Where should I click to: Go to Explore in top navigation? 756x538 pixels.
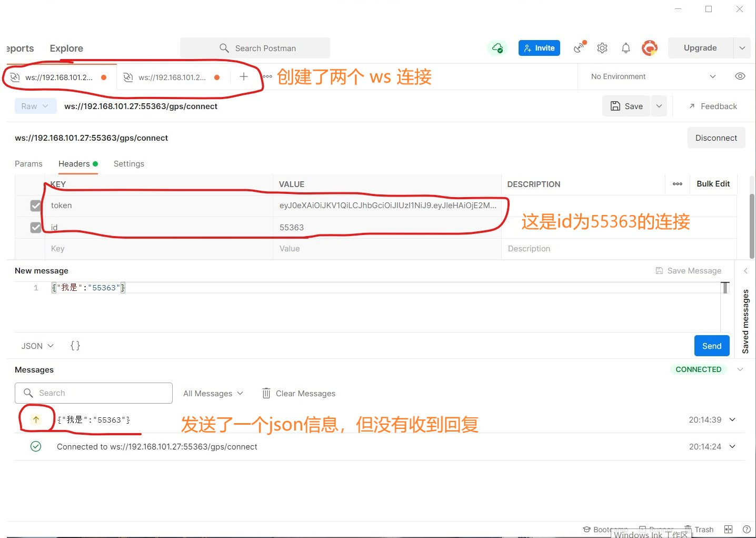click(x=66, y=48)
